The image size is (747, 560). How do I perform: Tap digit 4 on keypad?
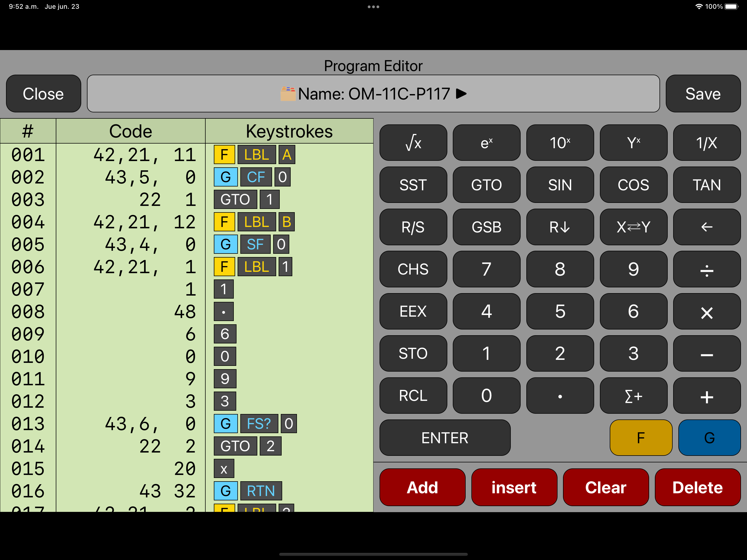pyautogui.click(x=486, y=311)
